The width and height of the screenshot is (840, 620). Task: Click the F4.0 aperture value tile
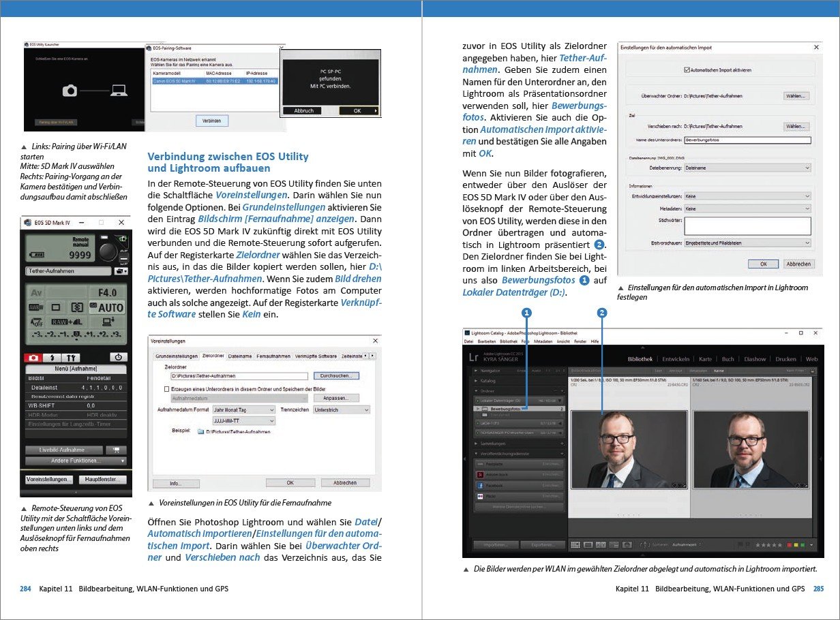(x=107, y=293)
